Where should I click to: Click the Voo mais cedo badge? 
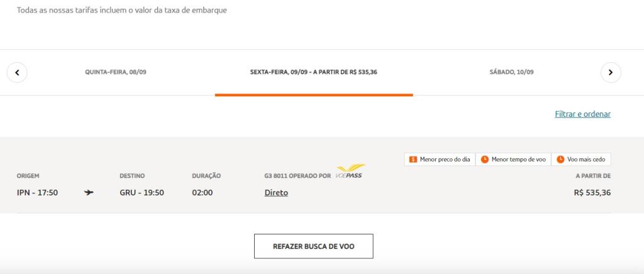click(581, 160)
